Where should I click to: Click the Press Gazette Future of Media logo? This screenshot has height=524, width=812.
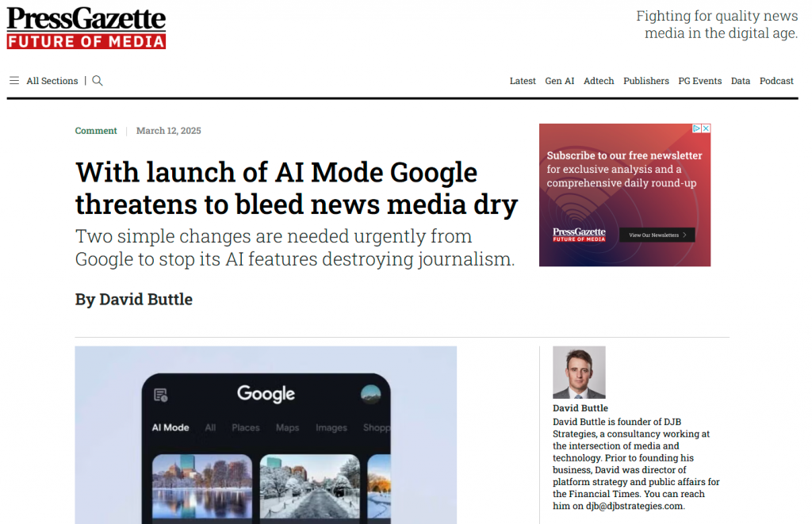pos(86,28)
